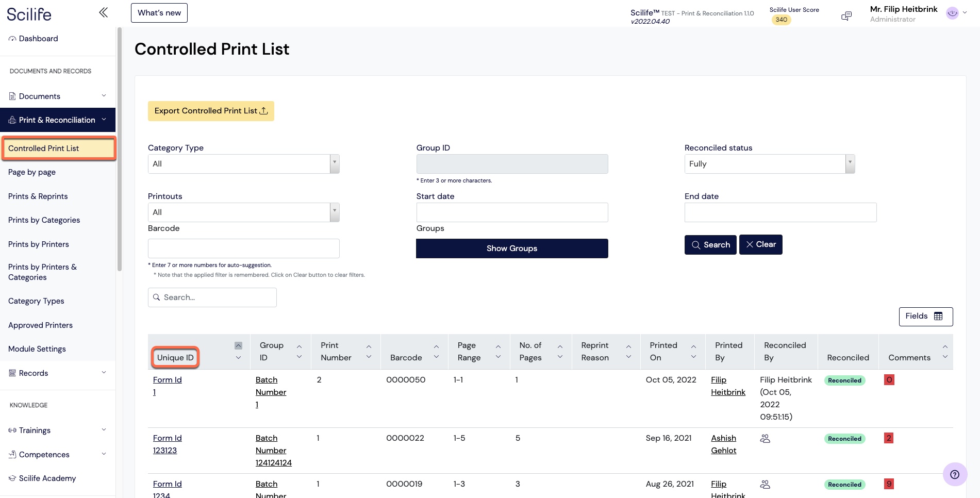This screenshot has width=980, height=498.
Task: Go to Approved Printers page
Action: 40,325
